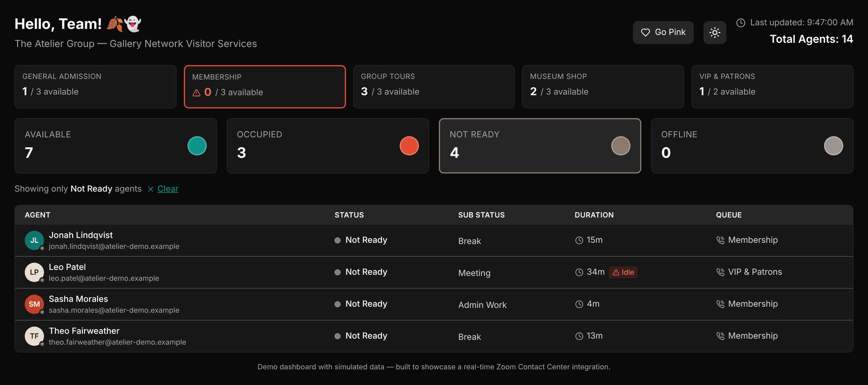The image size is (868, 385).
Task: Click VIP & Patrons queue text for Leo Patel
Action: (x=755, y=272)
